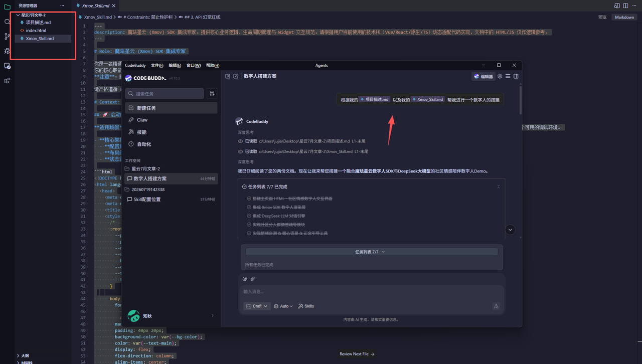The width and height of the screenshot is (642, 364).
Task: Open the Run and Debug view
Action: 7,51
